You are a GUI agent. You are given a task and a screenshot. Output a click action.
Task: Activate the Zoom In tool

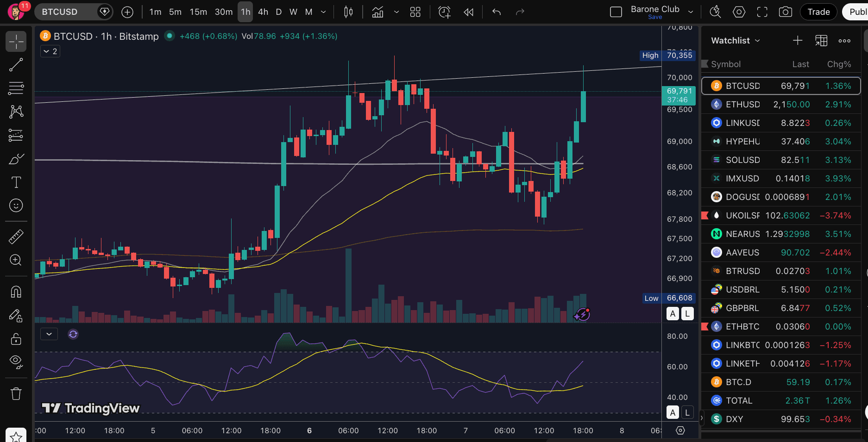(x=16, y=260)
